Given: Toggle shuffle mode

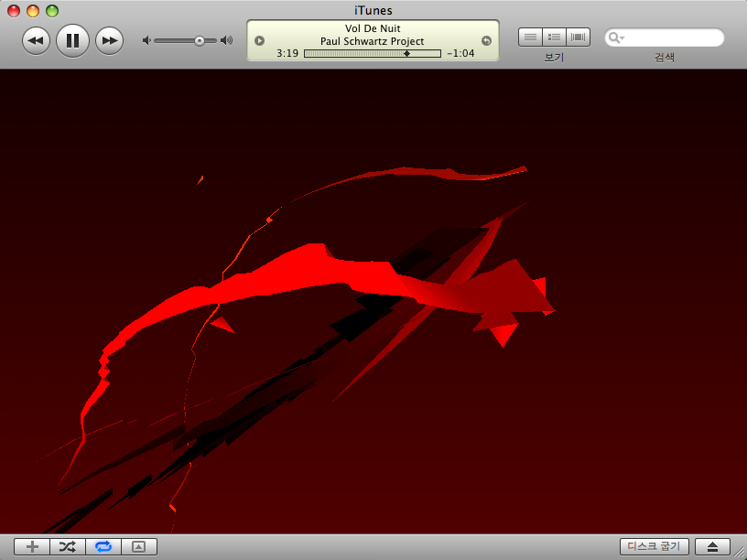Looking at the screenshot, I should 68,546.
